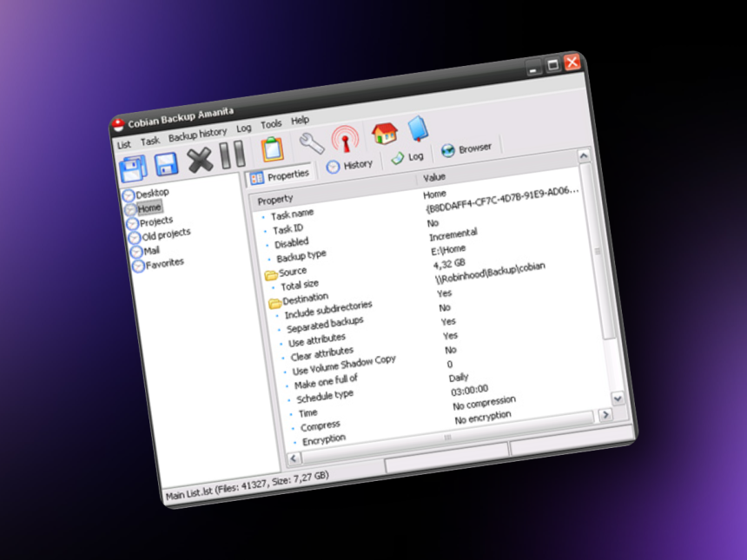Open the Task menu
Screen dimensions: 747x560
(150, 141)
